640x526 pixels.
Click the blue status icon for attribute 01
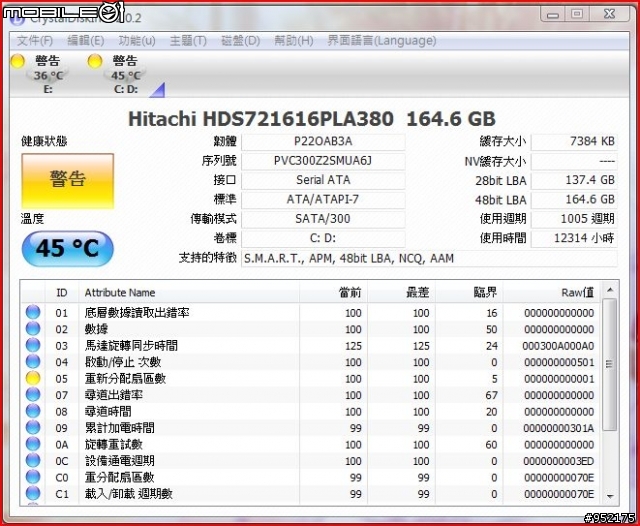click(x=33, y=312)
